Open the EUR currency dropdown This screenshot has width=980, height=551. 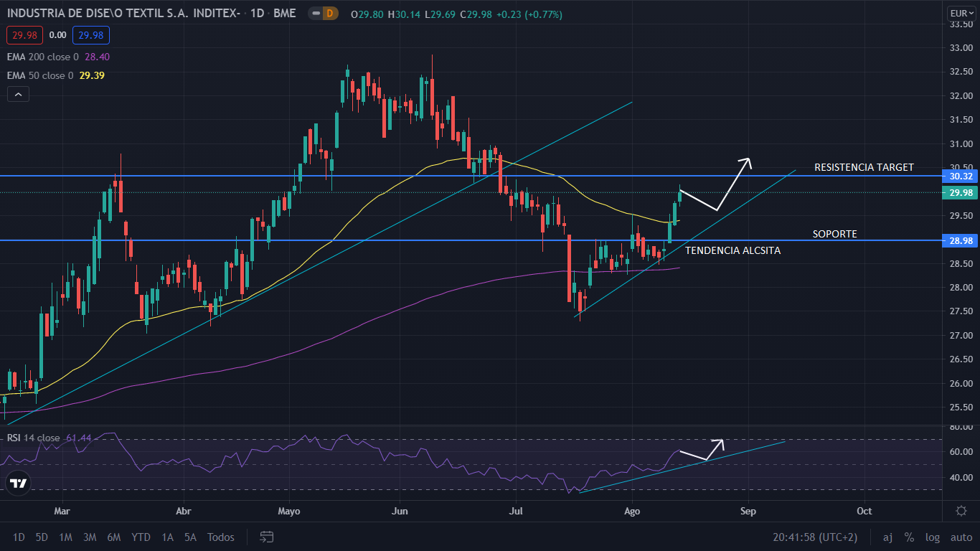pyautogui.click(x=961, y=11)
